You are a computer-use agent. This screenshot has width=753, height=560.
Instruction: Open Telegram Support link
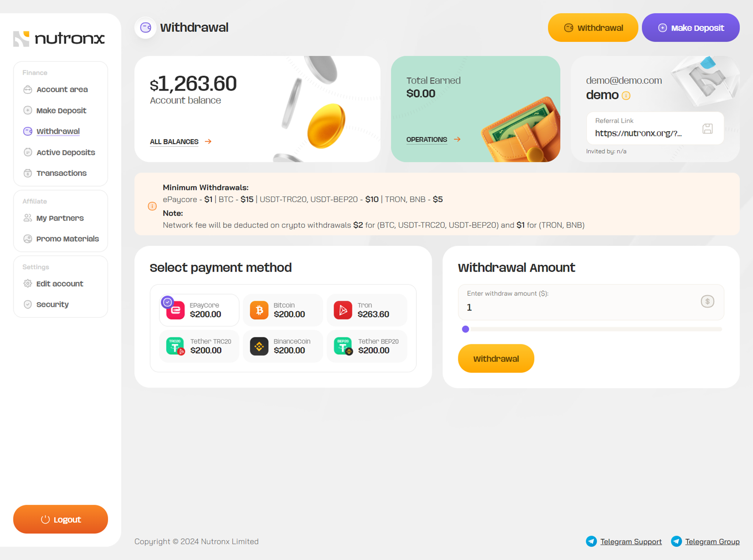tap(630, 542)
